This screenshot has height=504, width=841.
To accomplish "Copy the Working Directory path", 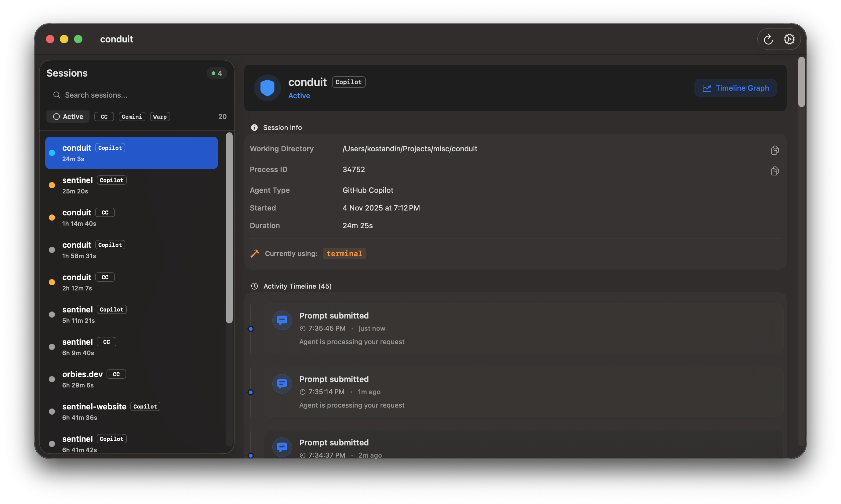I will (775, 150).
